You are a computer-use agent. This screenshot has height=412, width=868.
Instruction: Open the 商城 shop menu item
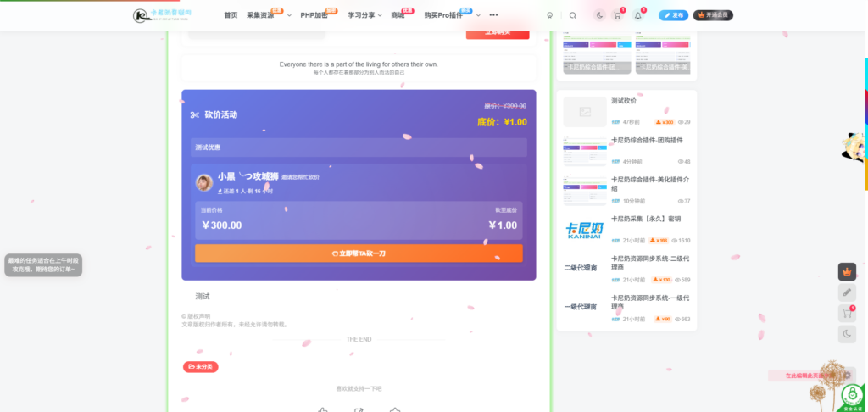(398, 15)
